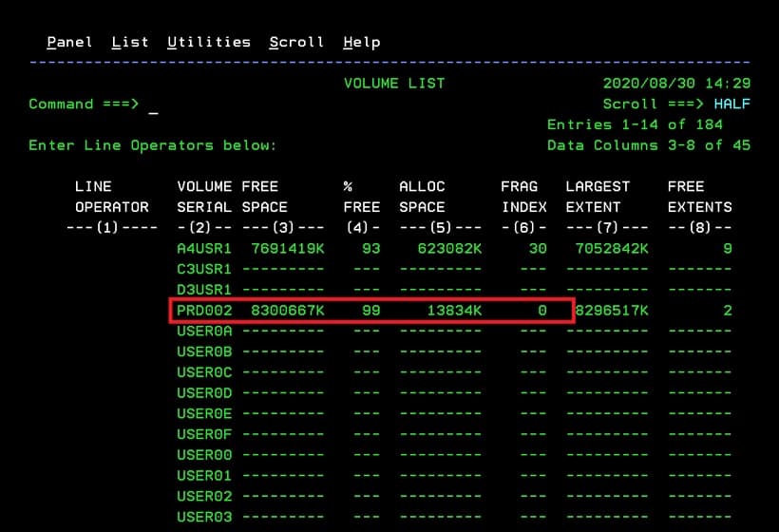The image size is (779, 532).
Task: Click the LARGEST EXTENT column header
Action: tap(598, 197)
